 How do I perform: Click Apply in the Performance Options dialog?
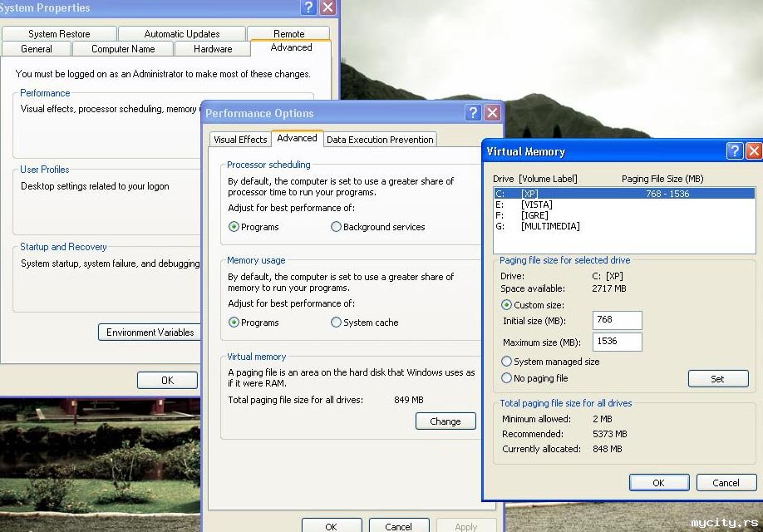pyautogui.click(x=466, y=527)
